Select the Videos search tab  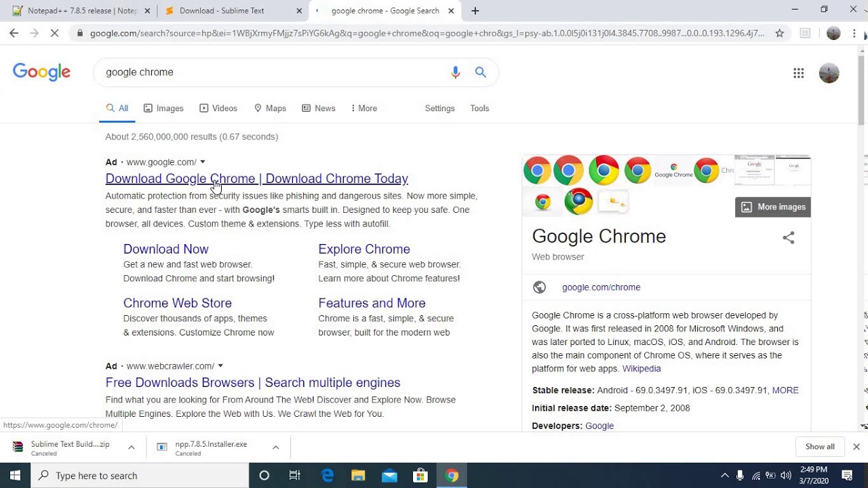[218, 108]
